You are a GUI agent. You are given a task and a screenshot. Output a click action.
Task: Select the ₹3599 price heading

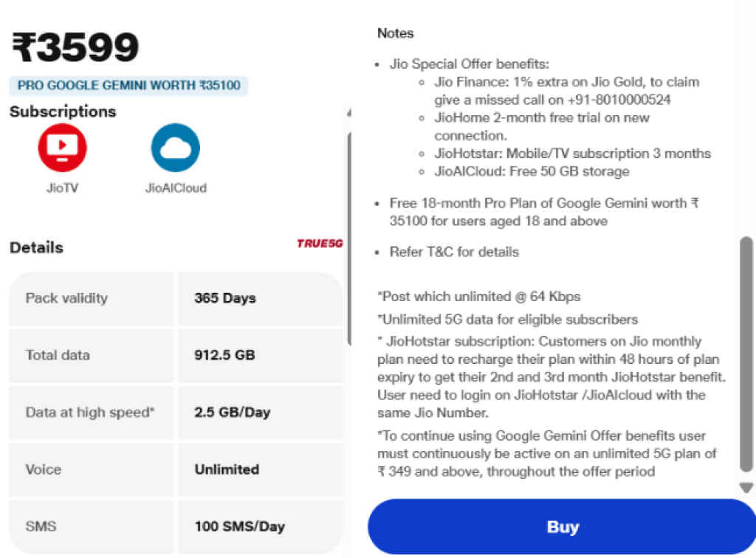point(74,46)
